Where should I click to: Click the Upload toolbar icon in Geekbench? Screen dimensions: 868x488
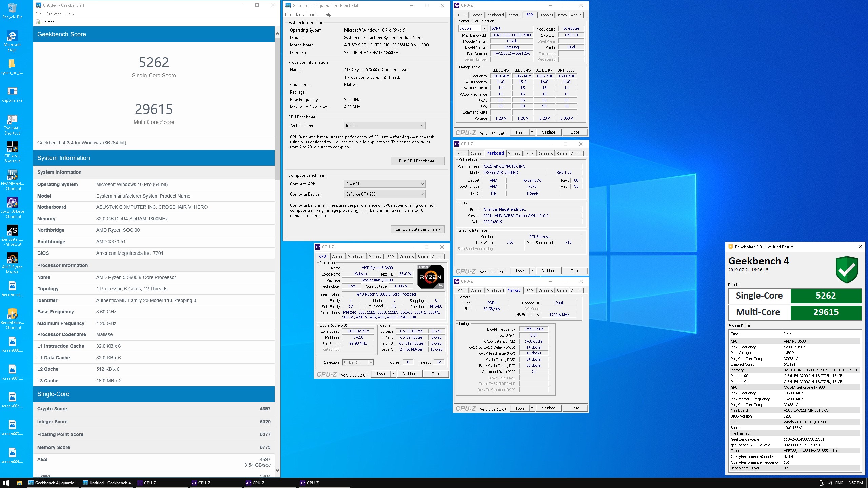point(45,22)
